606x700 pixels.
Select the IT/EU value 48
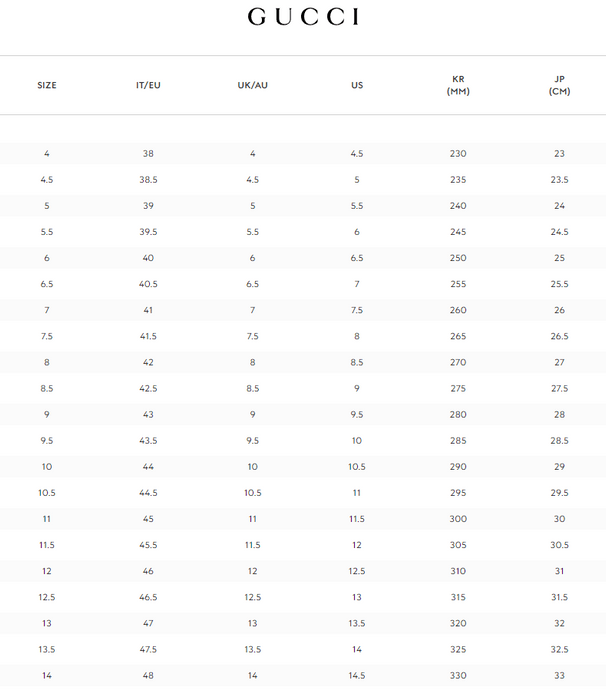point(148,676)
